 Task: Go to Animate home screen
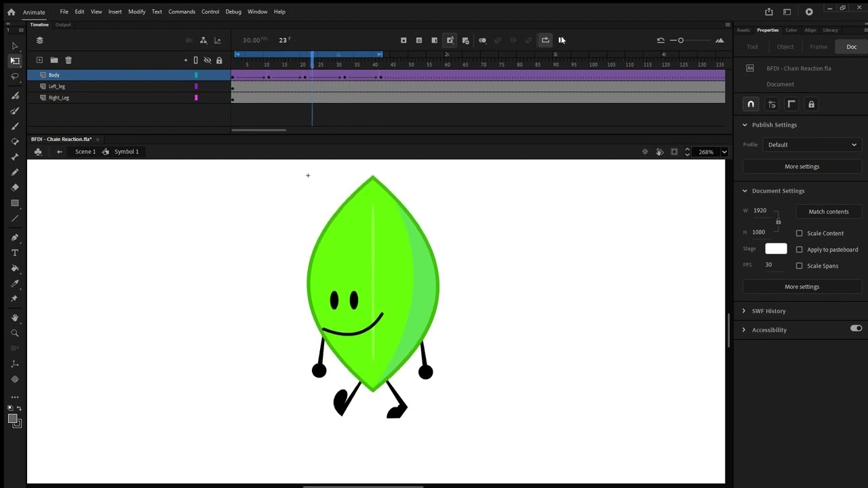(x=11, y=12)
